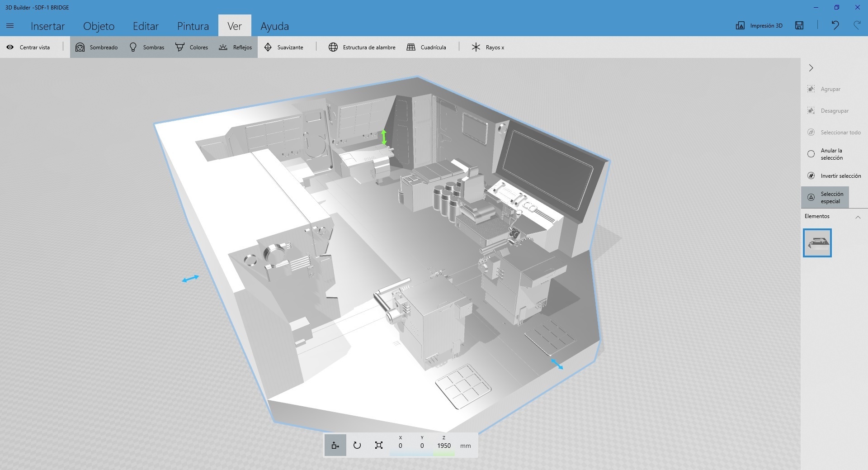Click Centrar vista eye icon
Image resolution: width=868 pixels, height=470 pixels.
tap(10, 47)
